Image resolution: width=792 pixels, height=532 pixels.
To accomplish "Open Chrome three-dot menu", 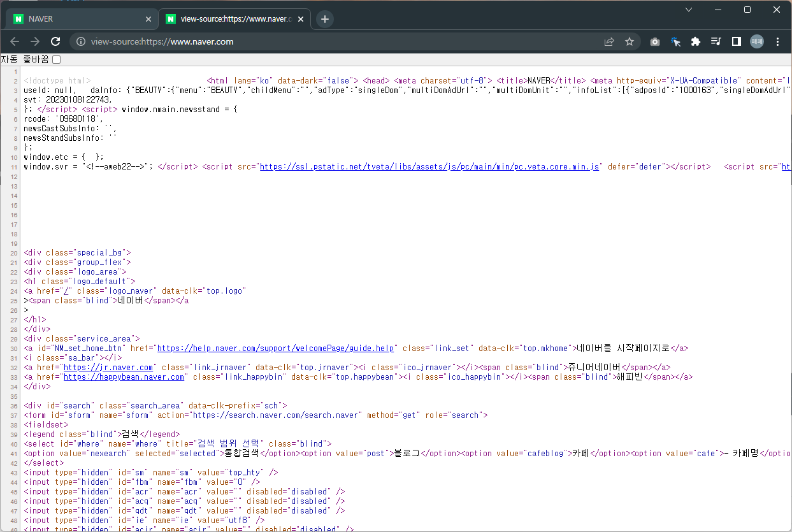I will point(777,41).
